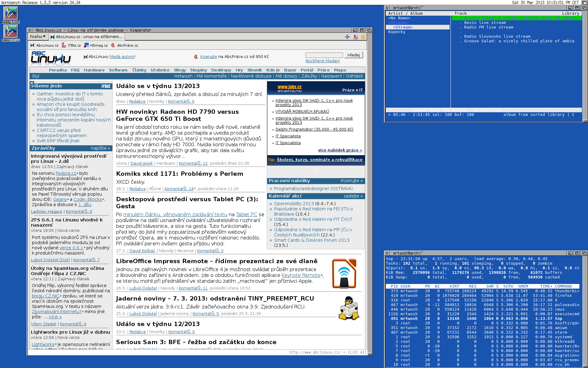Click the ABC Linuxu logo
Image resolution: width=588 pixels, height=368 pixels.
coord(51,58)
